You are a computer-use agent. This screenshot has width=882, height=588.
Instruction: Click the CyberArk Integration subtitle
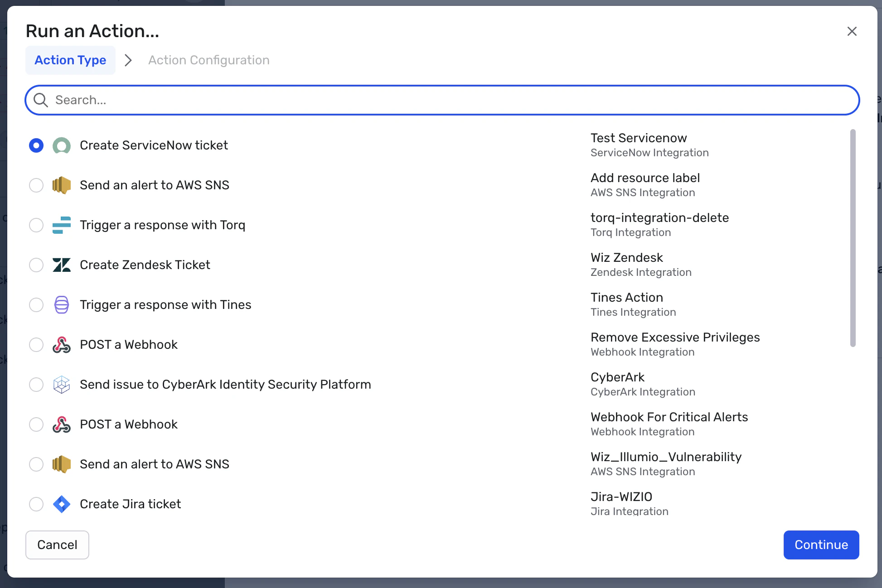pos(643,392)
